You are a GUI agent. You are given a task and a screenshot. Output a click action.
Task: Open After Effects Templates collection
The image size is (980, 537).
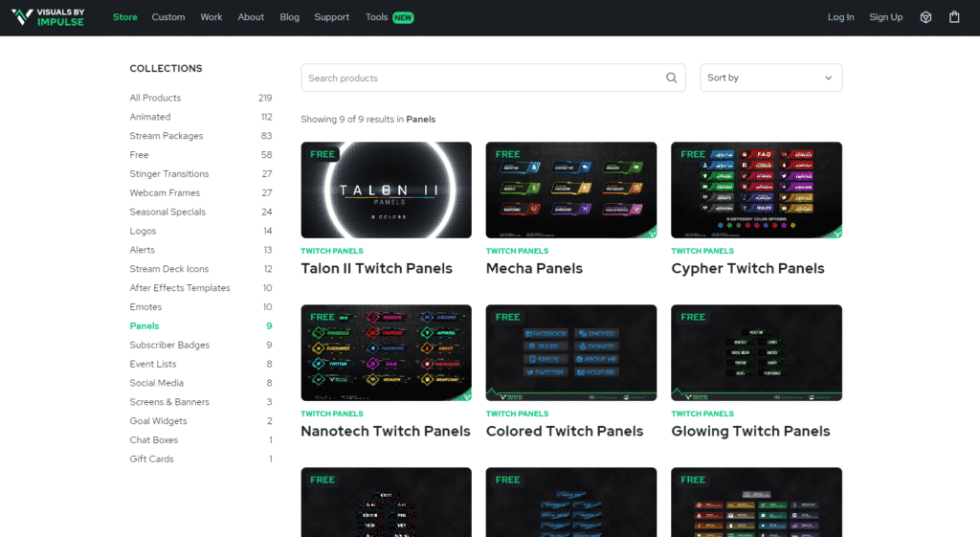tap(179, 287)
